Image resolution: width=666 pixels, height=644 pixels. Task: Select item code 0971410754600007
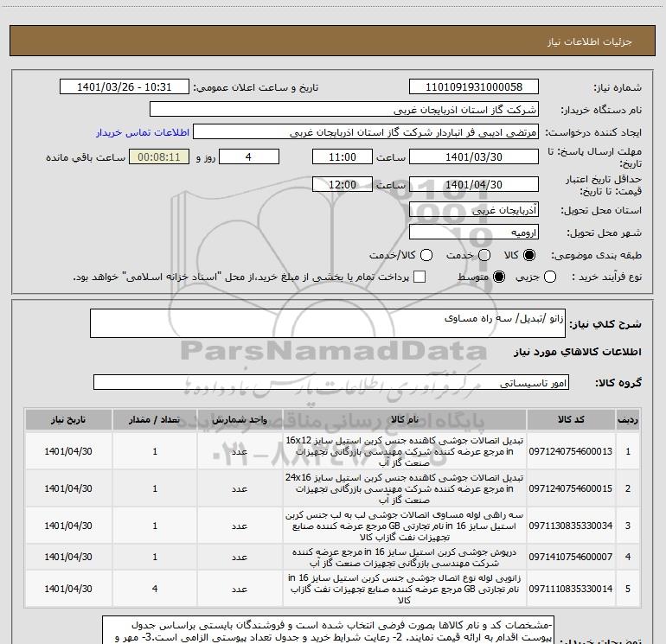[x=571, y=557]
